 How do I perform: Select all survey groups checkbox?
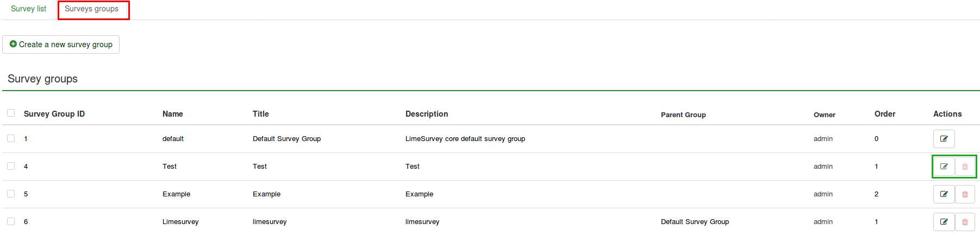coord(11,113)
